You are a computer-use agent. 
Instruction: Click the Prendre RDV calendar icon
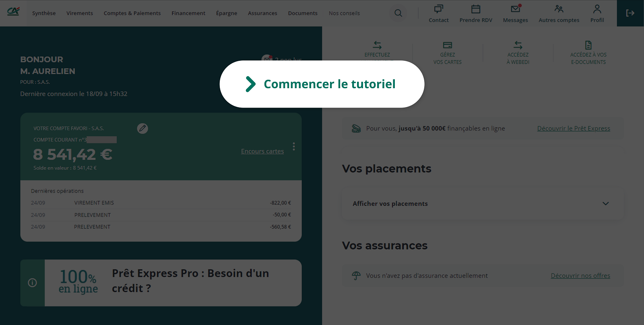pos(476,9)
